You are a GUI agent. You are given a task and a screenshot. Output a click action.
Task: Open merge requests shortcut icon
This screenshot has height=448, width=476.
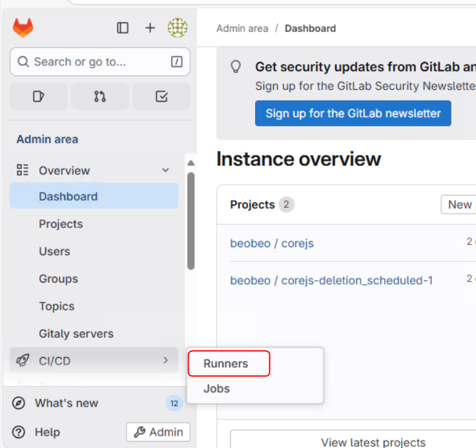tap(99, 96)
